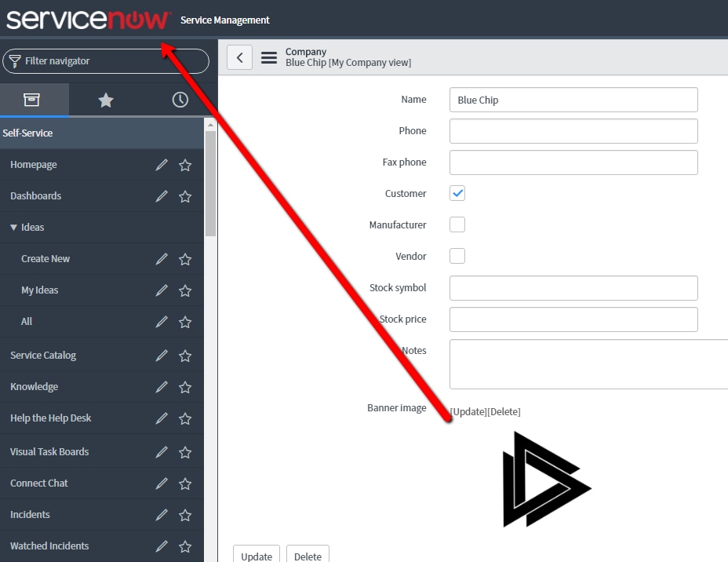Screen dimensions: 728x562
Task: Open the Service Catalog module
Action: pyautogui.click(x=43, y=356)
